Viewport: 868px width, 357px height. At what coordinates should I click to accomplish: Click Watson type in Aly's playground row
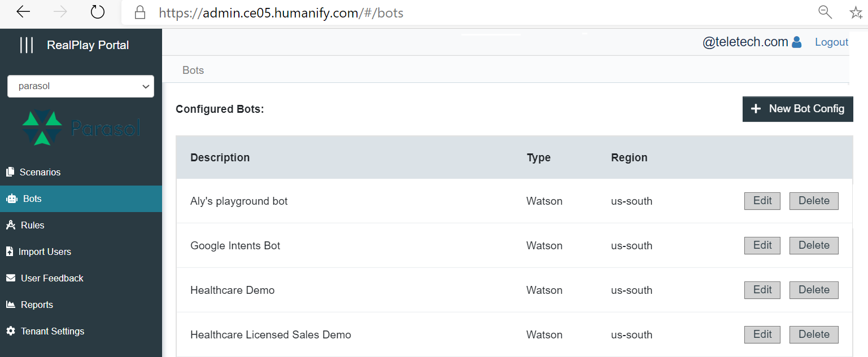[x=544, y=201]
